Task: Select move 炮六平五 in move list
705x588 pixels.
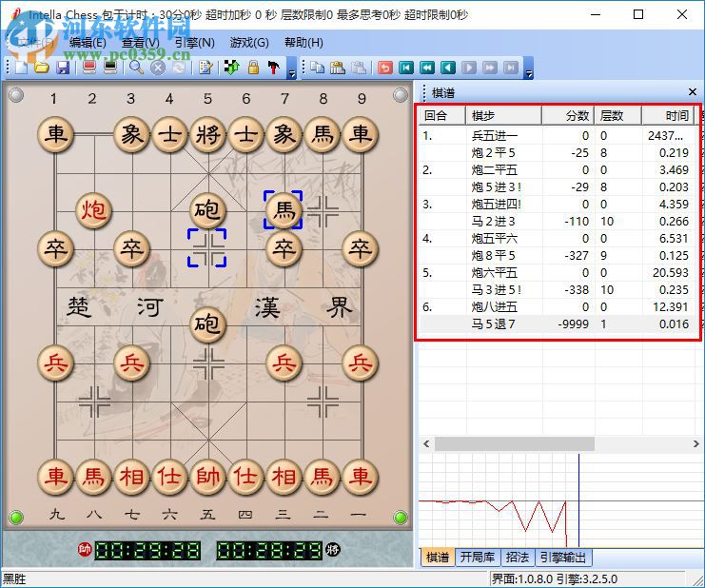Action: (x=495, y=272)
